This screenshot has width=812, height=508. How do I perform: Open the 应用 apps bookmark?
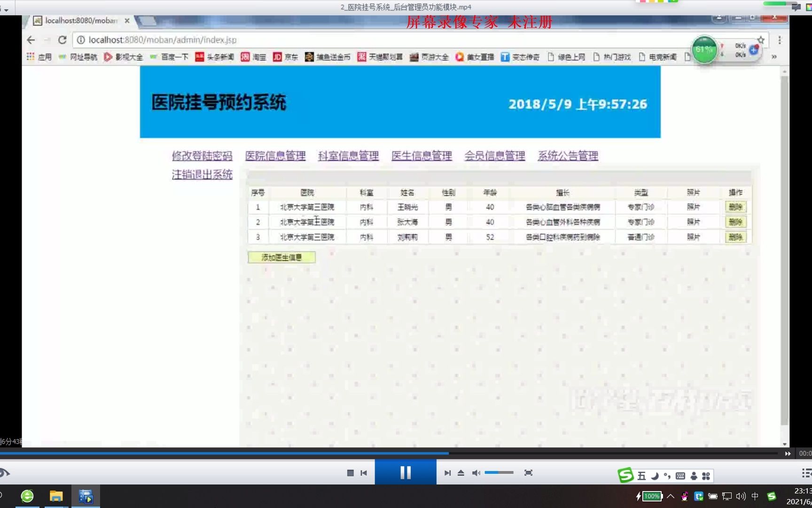(39, 57)
